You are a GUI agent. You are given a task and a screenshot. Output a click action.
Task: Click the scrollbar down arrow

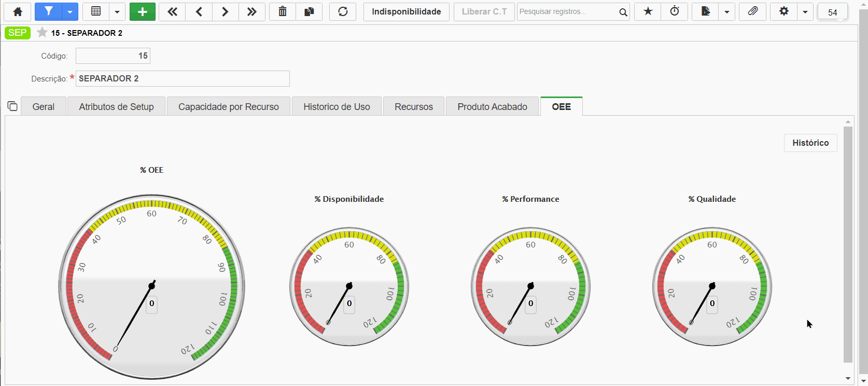pos(848,379)
